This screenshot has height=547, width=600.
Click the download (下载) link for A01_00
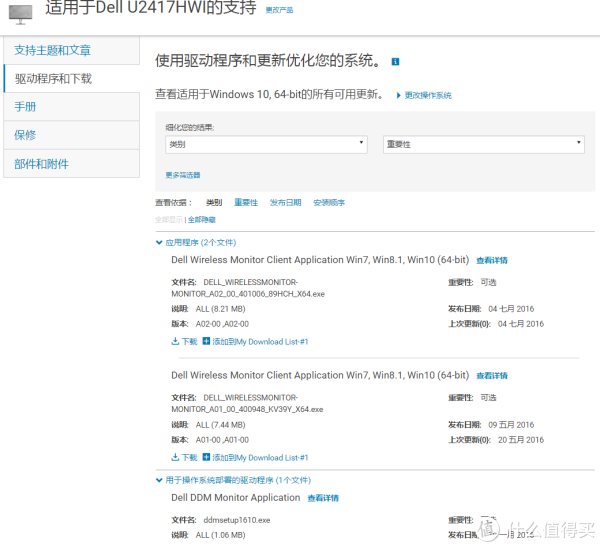pos(189,457)
